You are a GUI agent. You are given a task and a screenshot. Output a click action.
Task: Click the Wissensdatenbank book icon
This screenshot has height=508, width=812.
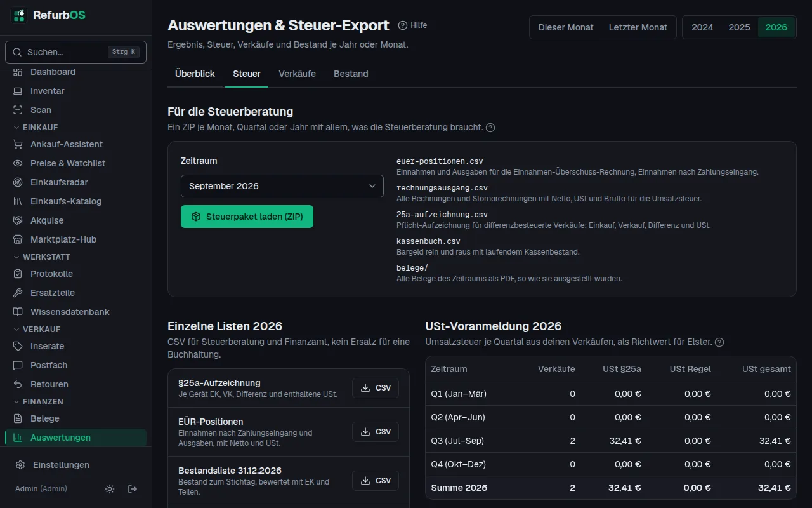[x=18, y=312]
